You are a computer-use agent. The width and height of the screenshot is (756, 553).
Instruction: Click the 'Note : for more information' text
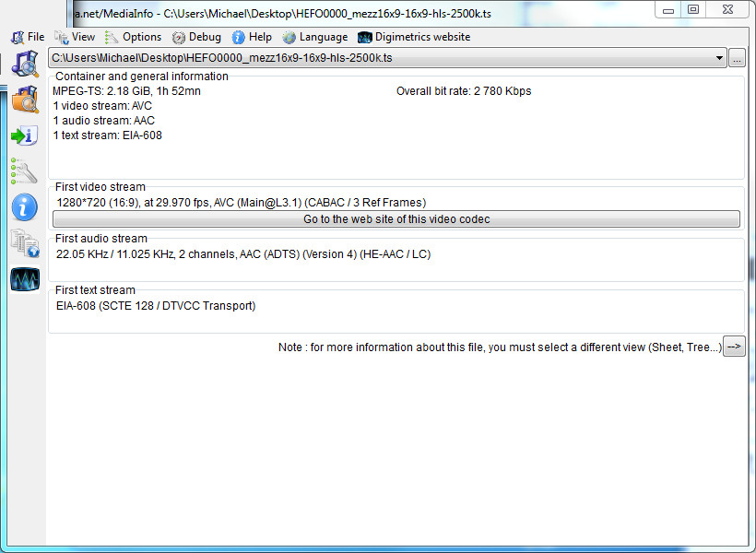pyautogui.click(x=500, y=347)
